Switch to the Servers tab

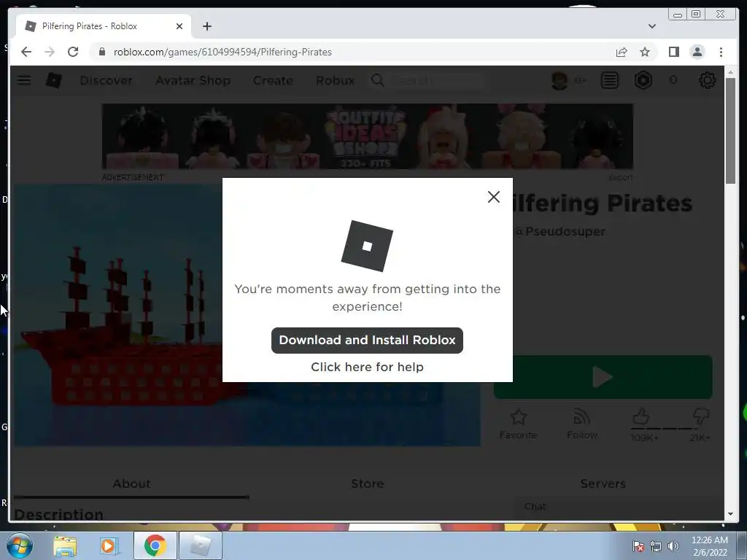(x=603, y=484)
